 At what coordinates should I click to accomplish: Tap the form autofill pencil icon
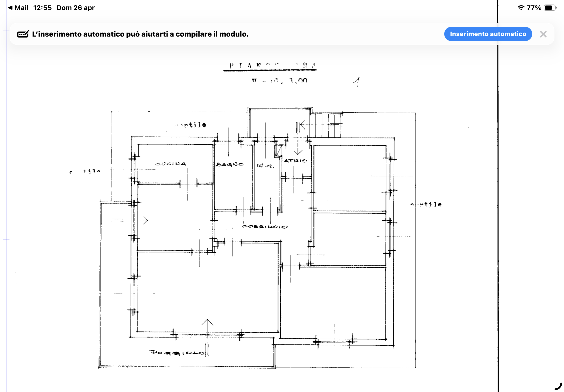pyautogui.click(x=23, y=34)
